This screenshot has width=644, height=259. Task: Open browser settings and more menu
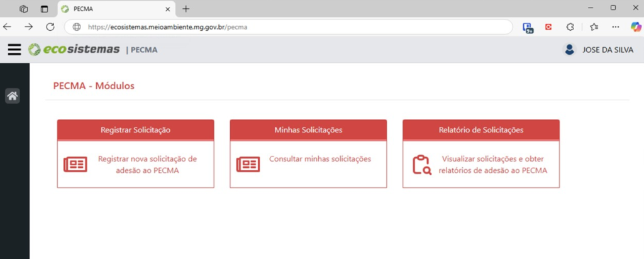615,27
